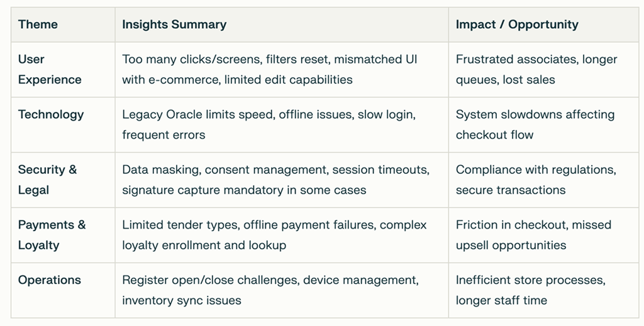Screen dimensions: 644x326
Task: Click the Technology theme cell
Action: click(51, 114)
